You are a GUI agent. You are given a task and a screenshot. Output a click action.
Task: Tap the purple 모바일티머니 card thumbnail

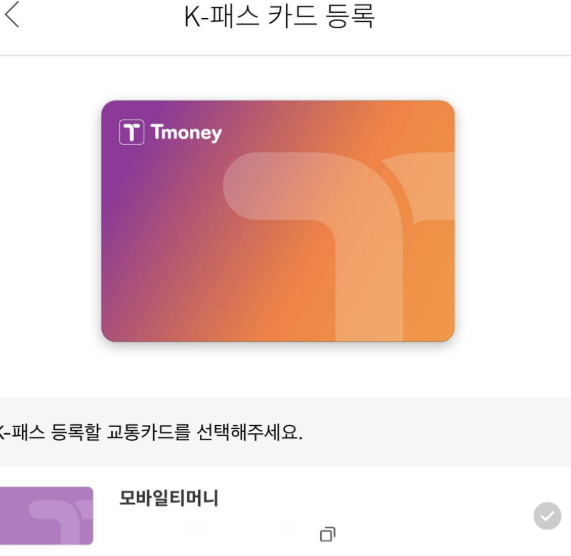46,516
